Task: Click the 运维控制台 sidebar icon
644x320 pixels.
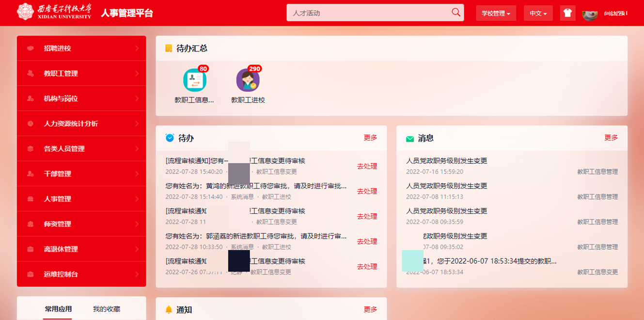Action: point(31,274)
